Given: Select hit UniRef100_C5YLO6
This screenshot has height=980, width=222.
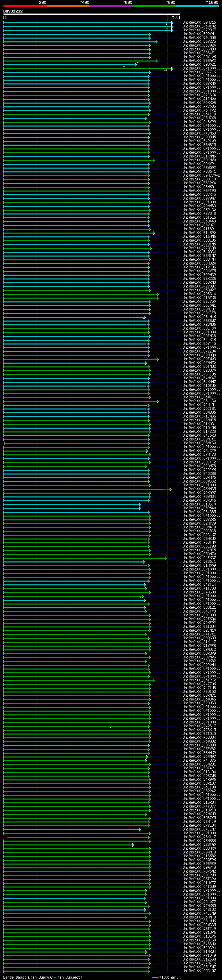Looking at the screenshot, I should [199, 57].
